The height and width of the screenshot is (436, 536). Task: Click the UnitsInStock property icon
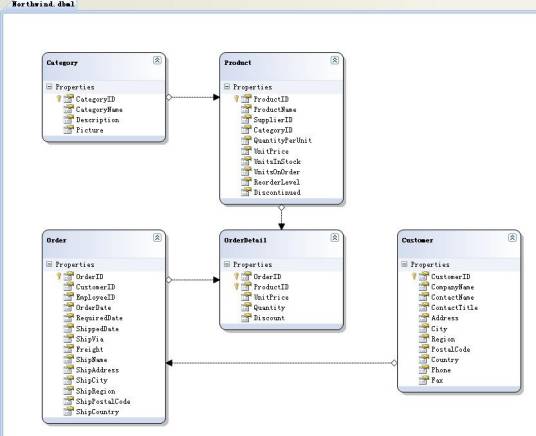click(x=246, y=161)
